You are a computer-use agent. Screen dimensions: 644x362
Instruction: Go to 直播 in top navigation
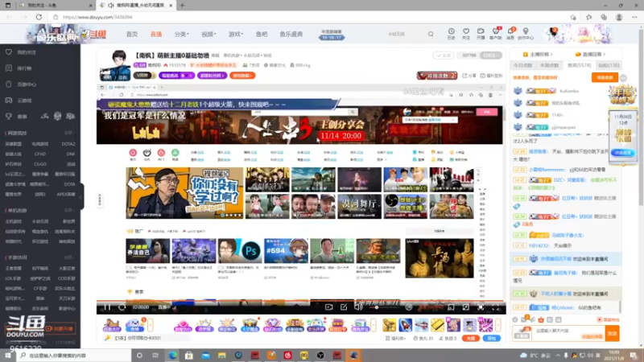[156, 34]
